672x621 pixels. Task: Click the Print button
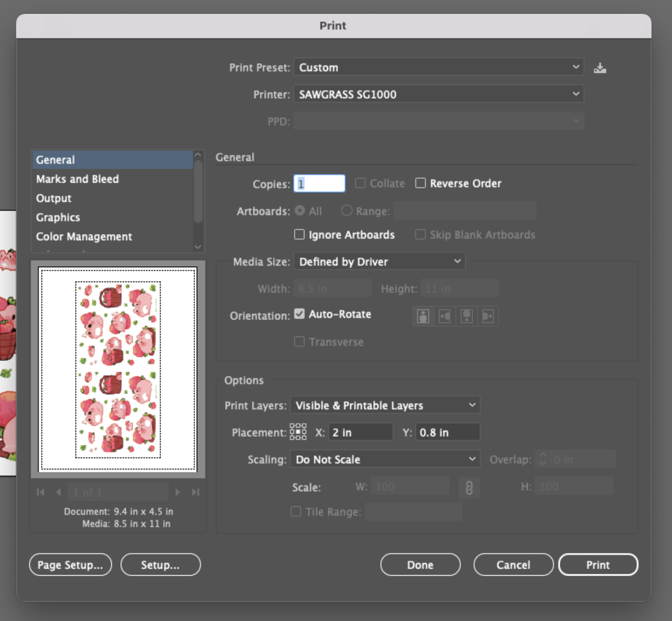coord(598,565)
